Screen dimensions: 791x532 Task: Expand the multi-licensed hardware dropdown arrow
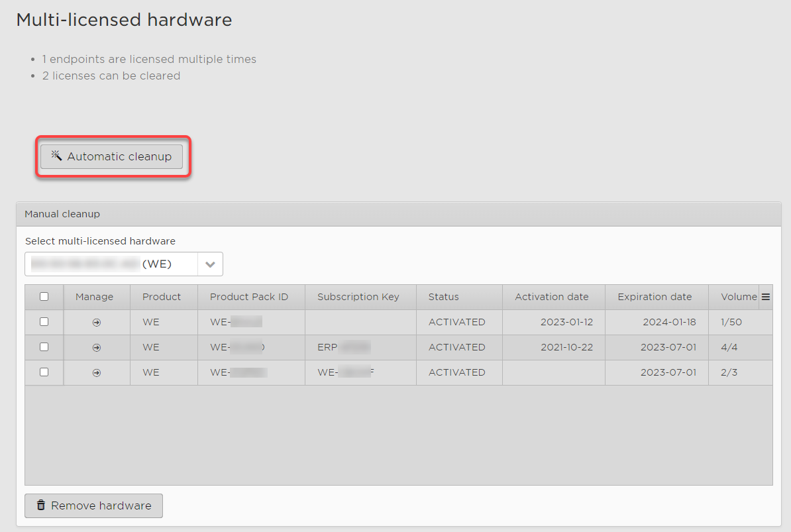(x=210, y=264)
